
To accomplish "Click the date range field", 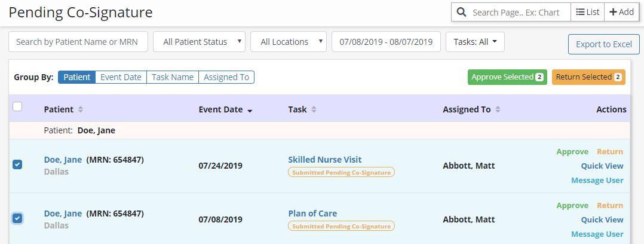I will [x=385, y=42].
